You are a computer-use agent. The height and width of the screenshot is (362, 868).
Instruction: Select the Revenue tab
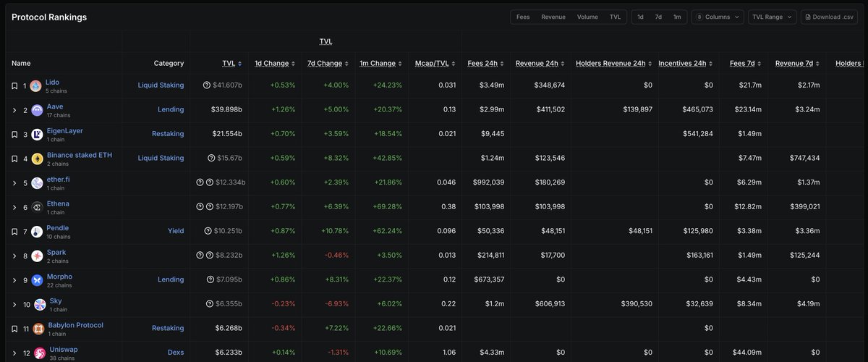coord(553,17)
